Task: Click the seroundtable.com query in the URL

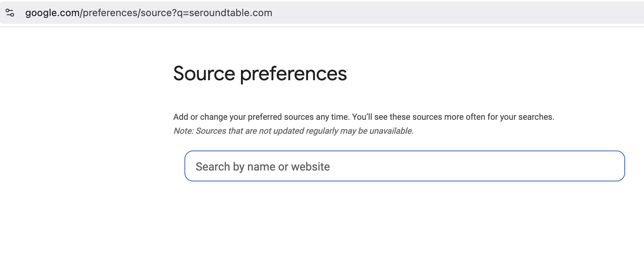Action: click(x=230, y=13)
